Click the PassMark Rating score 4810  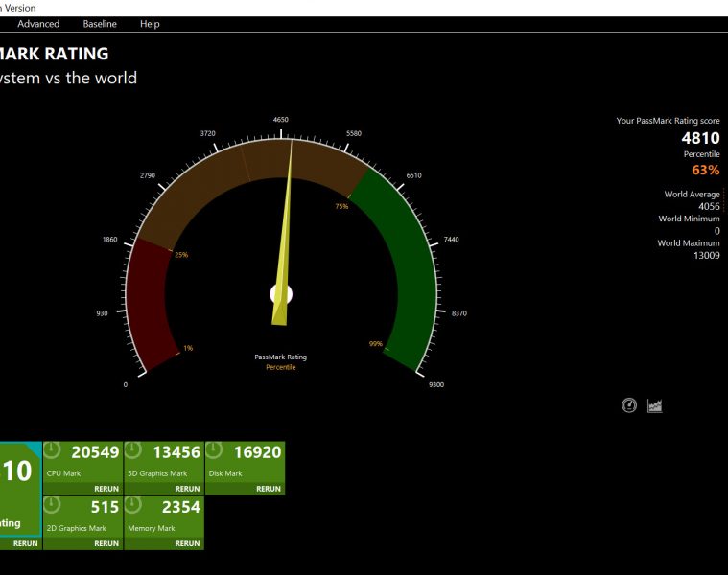[x=700, y=138]
